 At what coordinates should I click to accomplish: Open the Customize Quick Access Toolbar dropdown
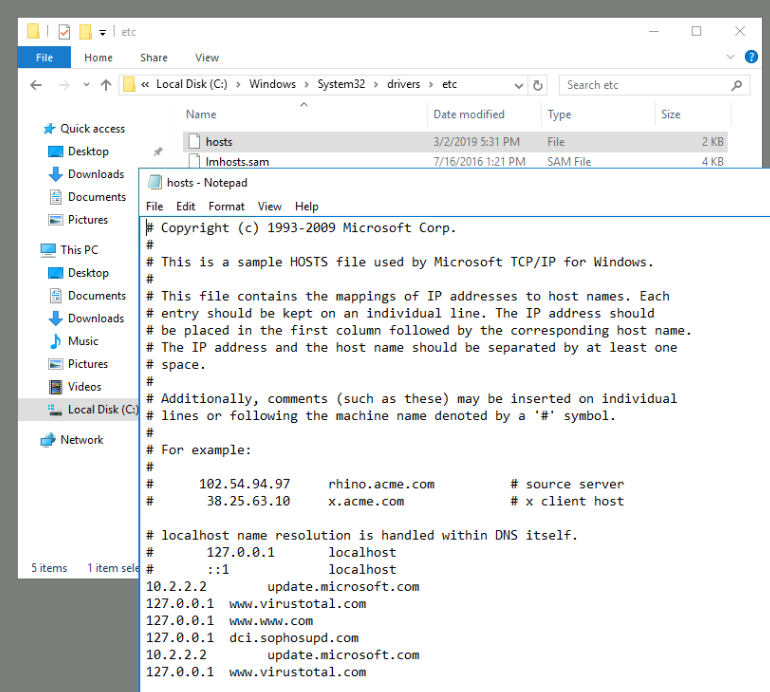click(x=103, y=33)
